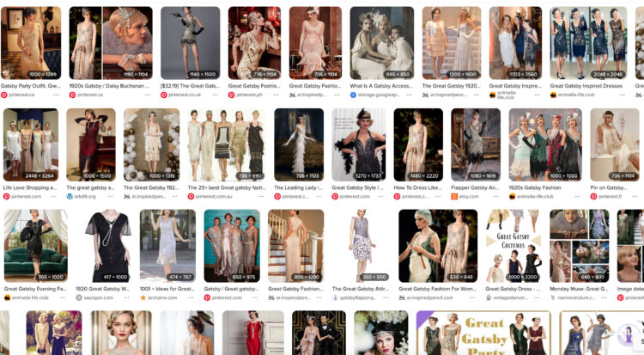Screen dimensions: 644x355
Task: Click 'Monday Muse: Great G...' result title
Action: click(x=579, y=289)
